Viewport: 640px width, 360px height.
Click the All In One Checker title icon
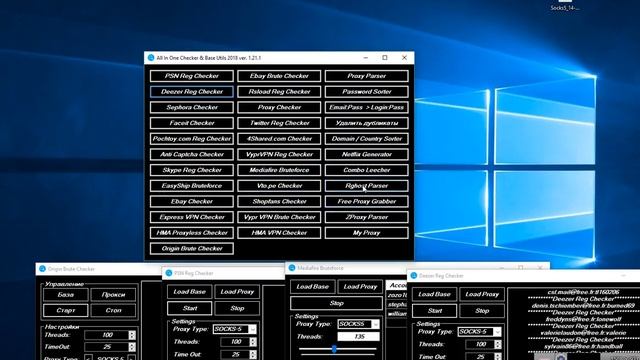pyautogui.click(x=151, y=58)
